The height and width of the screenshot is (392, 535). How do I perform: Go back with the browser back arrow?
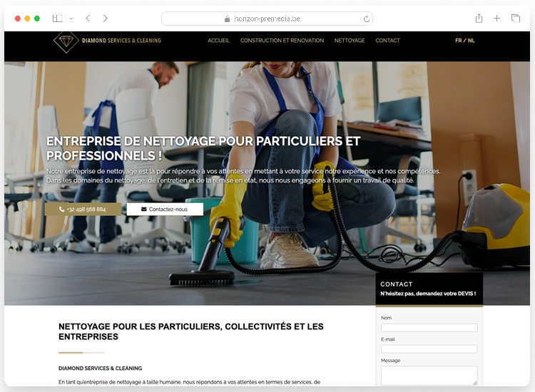[88, 19]
